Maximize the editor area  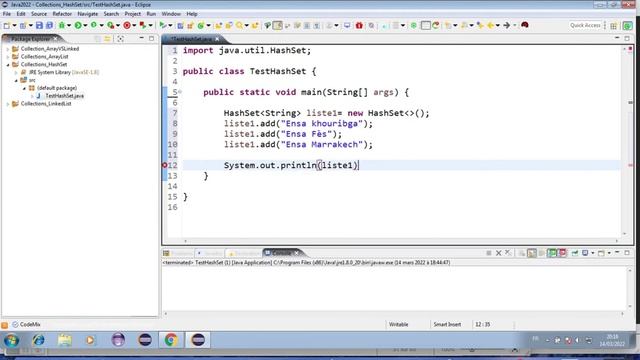pyautogui.click(x=627, y=38)
